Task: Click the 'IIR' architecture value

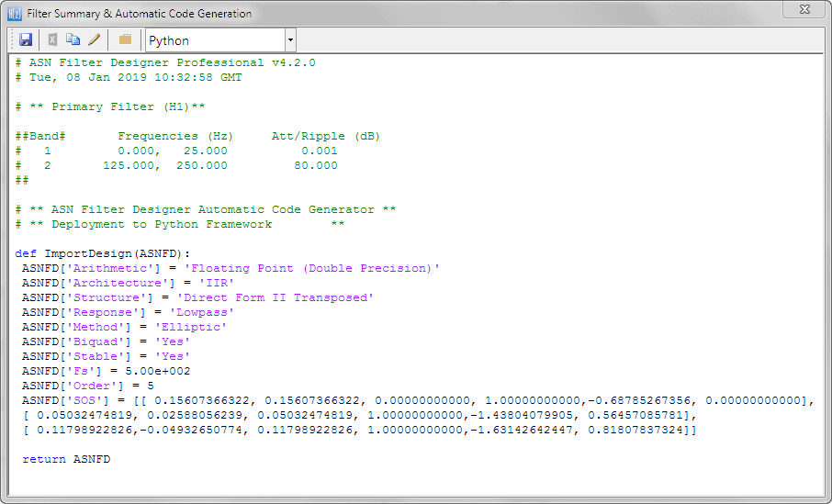Action: pos(217,283)
